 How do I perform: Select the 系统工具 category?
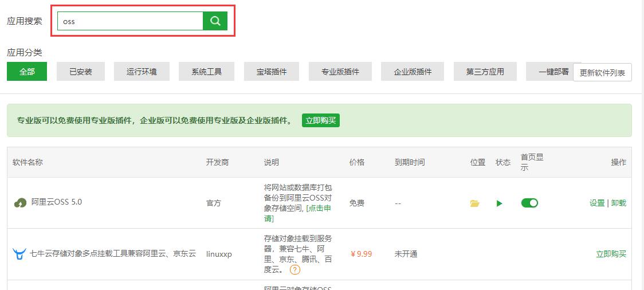point(206,72)
